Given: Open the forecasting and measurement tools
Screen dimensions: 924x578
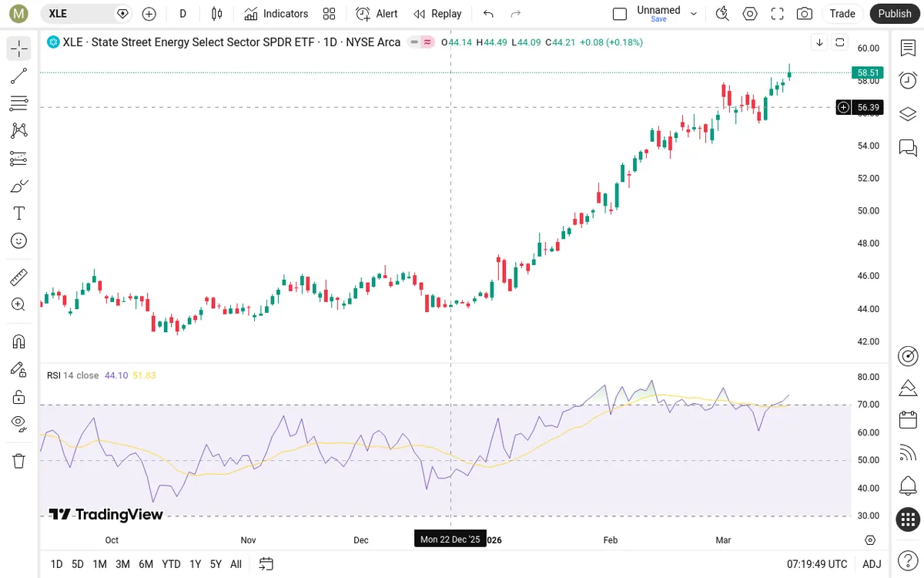Looking at the screenshot, I should (19, 159).
